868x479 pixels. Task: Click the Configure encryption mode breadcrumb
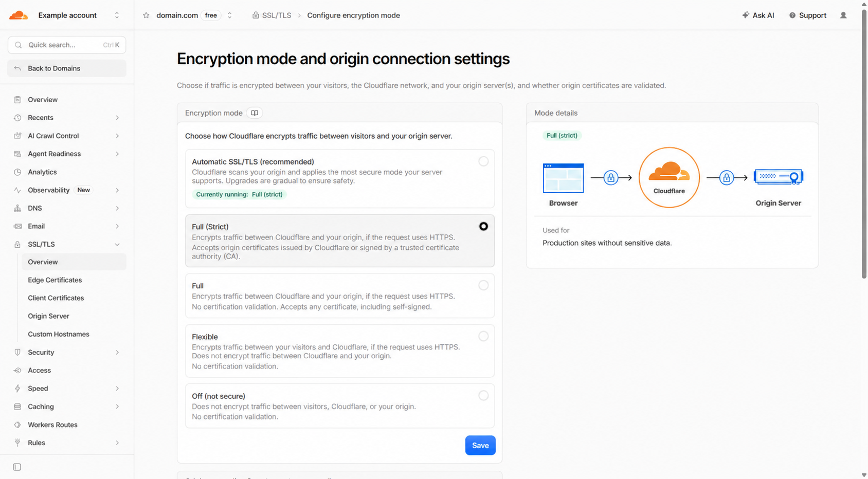point(353,15)
